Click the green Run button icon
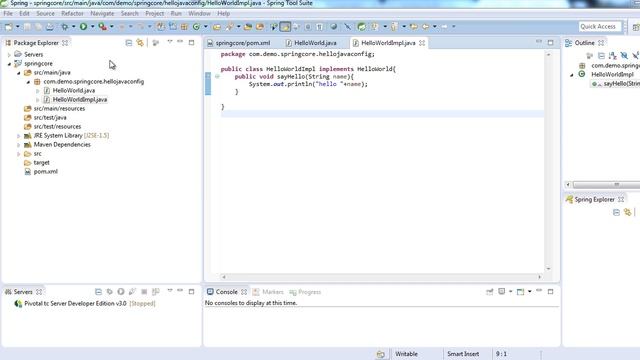This screenshot has width=640, height=360. pos(83,27)
